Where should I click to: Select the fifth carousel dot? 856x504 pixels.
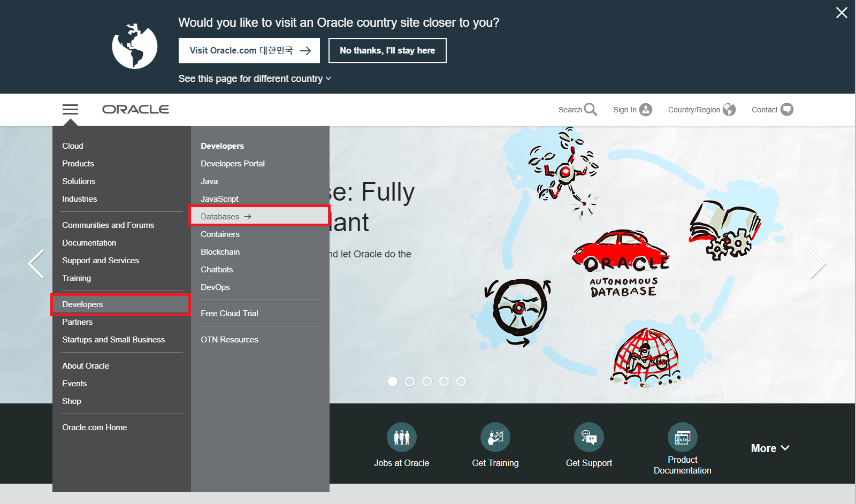tap(461, 381)
